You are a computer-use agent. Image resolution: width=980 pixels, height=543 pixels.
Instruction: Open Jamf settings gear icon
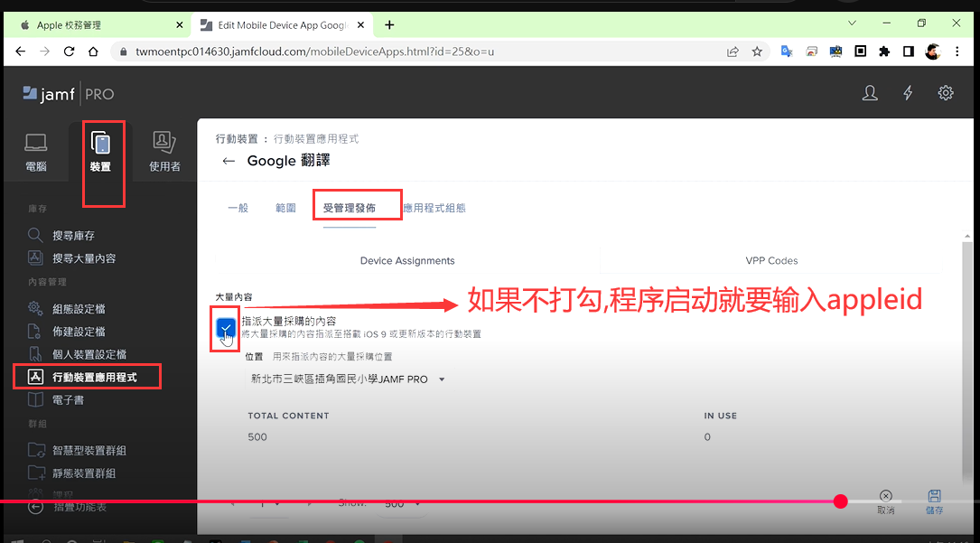(946, 93)
